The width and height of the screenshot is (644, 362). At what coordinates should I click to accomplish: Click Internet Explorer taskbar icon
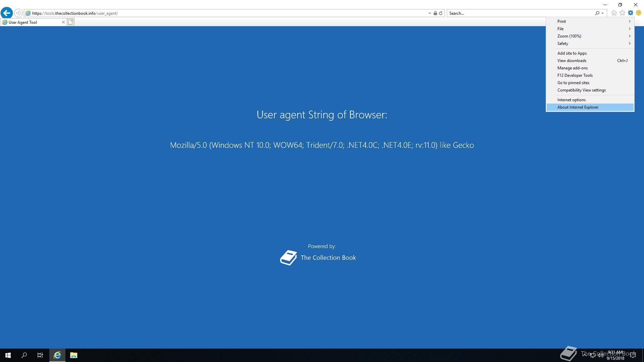57,355
